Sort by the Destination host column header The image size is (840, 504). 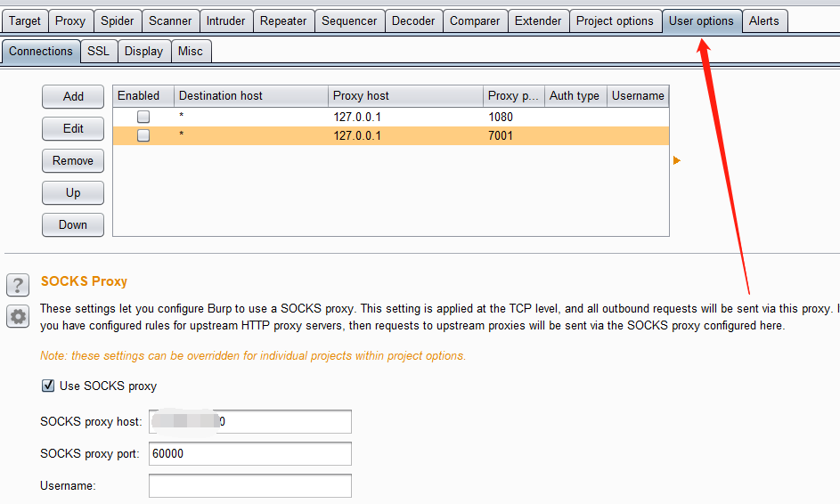tap(251, 96)
